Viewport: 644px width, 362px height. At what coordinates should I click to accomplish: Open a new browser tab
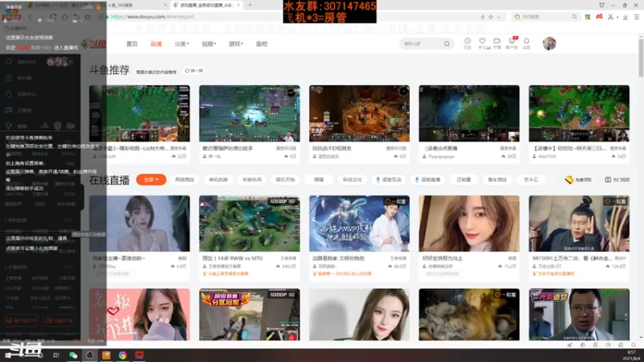point(250,5)
